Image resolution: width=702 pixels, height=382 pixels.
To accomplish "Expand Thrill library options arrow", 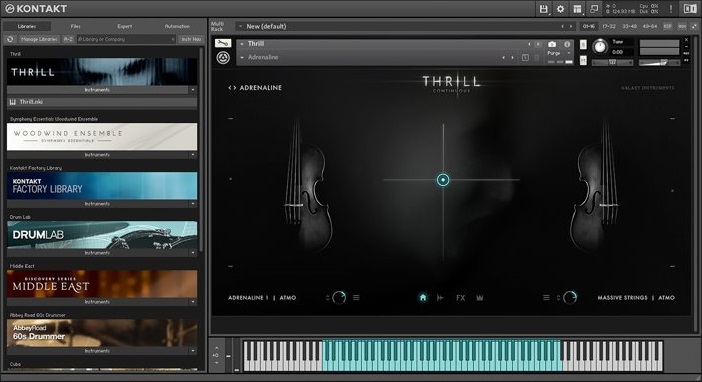I will pos(193,90).
